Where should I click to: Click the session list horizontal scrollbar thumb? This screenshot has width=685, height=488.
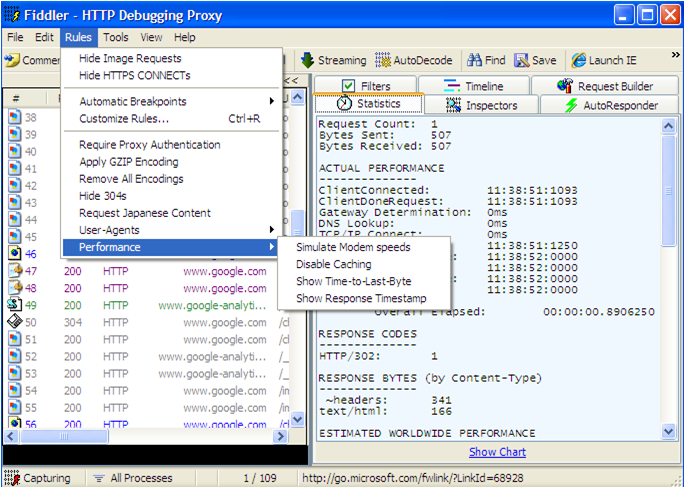pyautogui.click(x=64, y=436)
